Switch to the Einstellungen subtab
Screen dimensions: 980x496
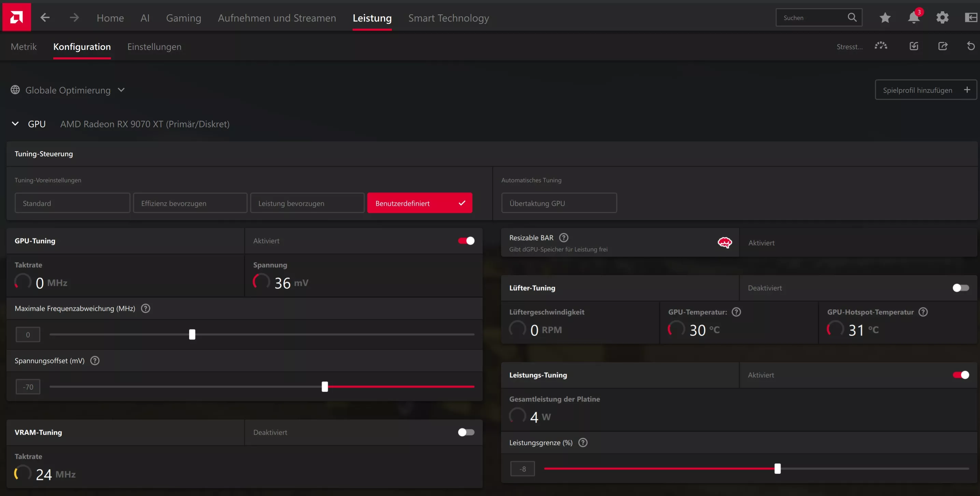tap(154, 46)
